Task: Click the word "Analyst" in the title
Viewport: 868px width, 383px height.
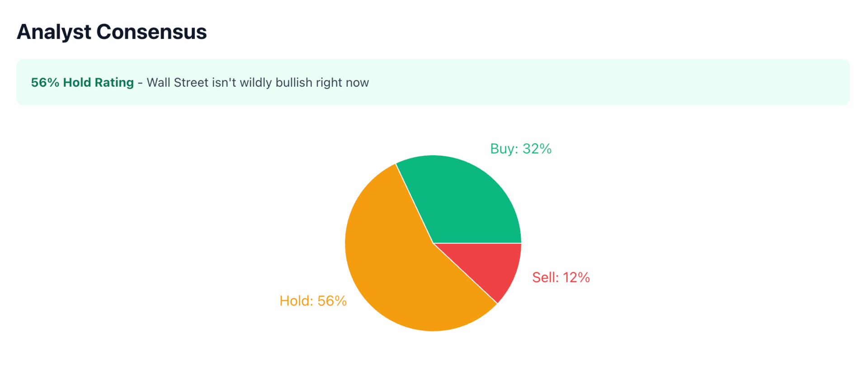Action: tap(54, 32)
